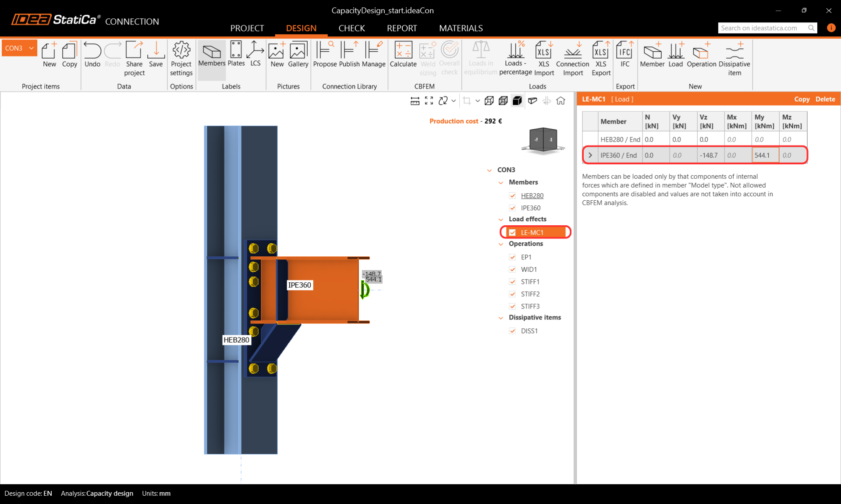The height and width of the screenshot is (504, 841).
Task: Expand the IPE360 / End row arrow
Action: click(590, 155)
